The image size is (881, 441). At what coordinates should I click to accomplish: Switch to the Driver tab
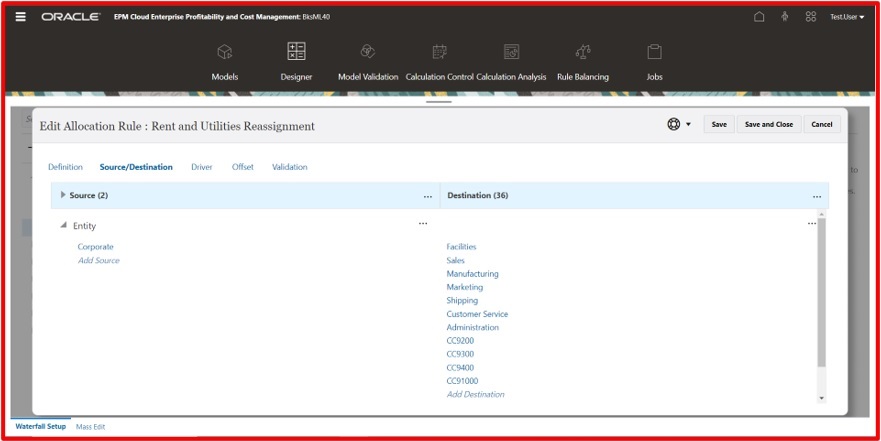(202, 167)
